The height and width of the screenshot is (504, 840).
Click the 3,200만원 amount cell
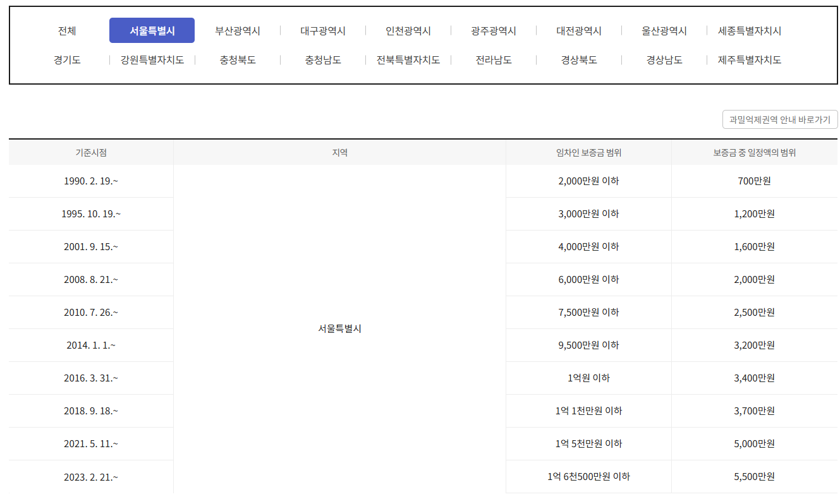pyautogui.click(x=755, y=345)
